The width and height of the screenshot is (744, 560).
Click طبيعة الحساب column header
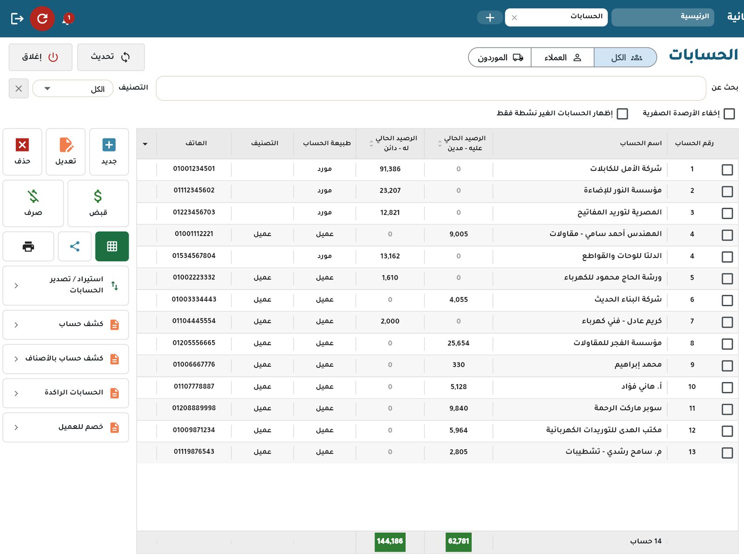coord(327,143)
